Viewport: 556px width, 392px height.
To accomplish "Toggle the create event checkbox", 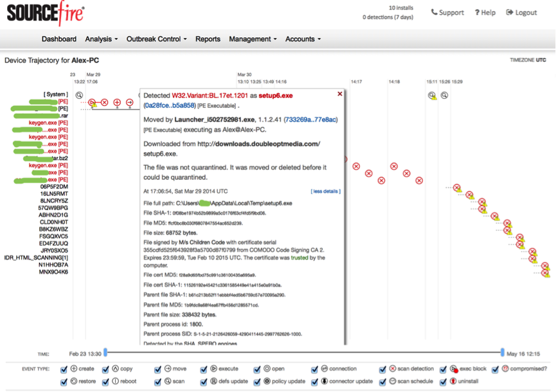I will [64, 370].
